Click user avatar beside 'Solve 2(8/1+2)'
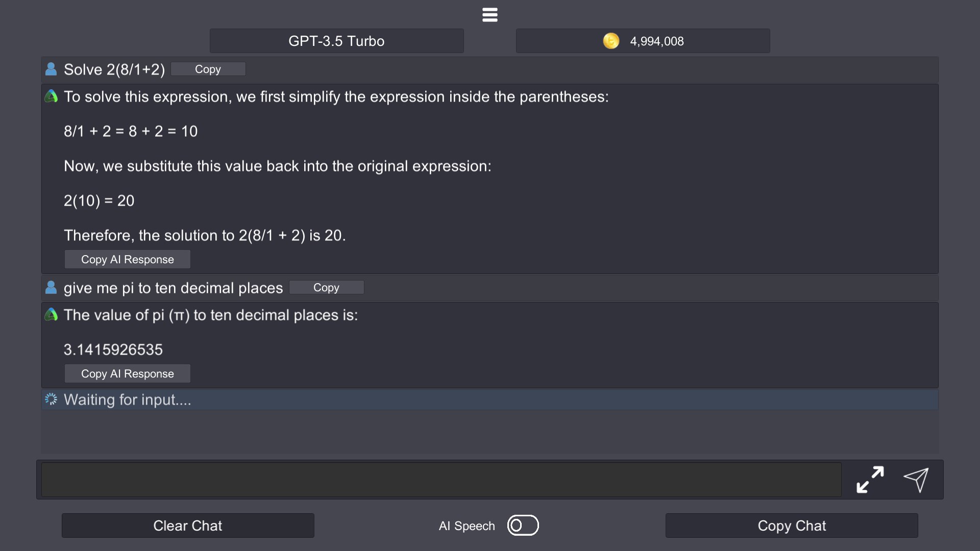 (x=51, y=69)
